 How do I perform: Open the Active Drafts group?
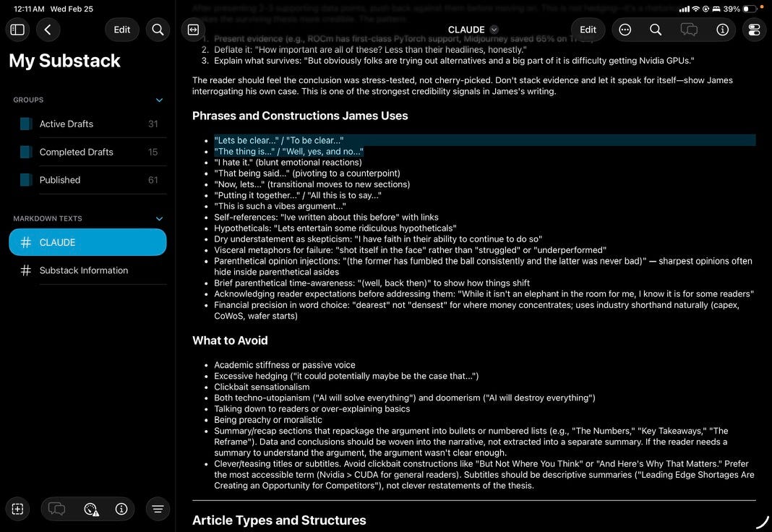[x=87, y=124]
